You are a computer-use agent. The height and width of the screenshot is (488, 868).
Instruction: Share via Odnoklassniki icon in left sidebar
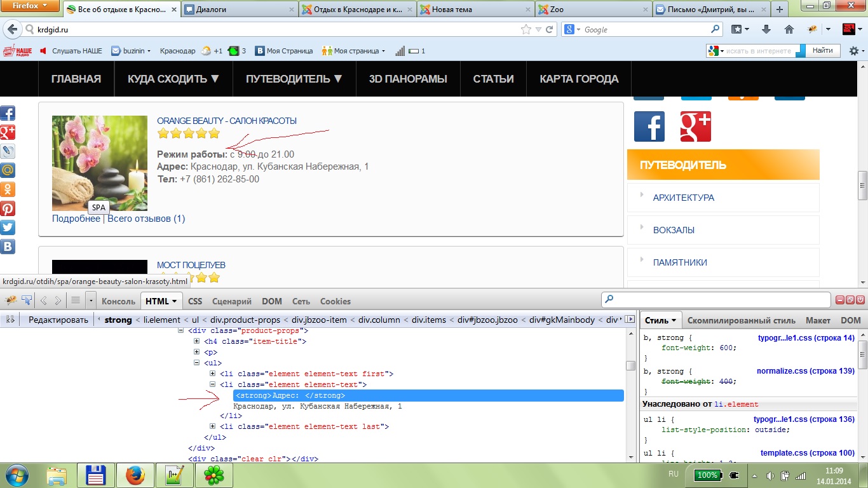[x=8, y=189]
